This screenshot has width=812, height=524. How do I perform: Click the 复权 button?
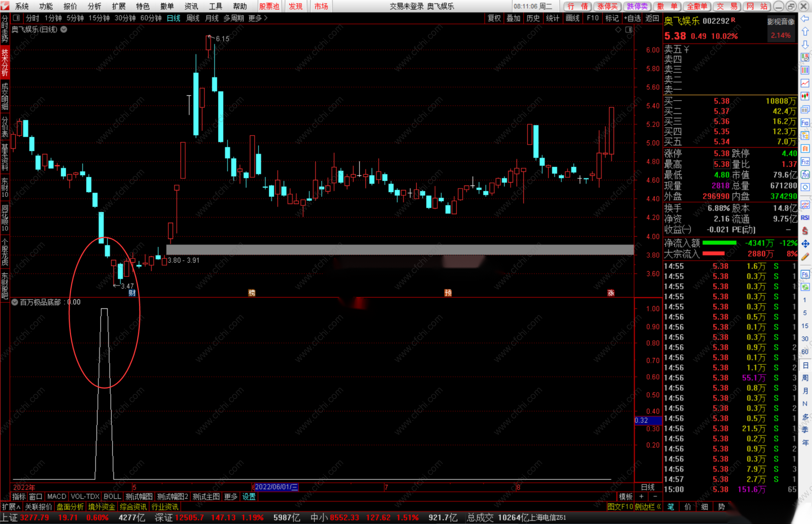click(494, 18)
